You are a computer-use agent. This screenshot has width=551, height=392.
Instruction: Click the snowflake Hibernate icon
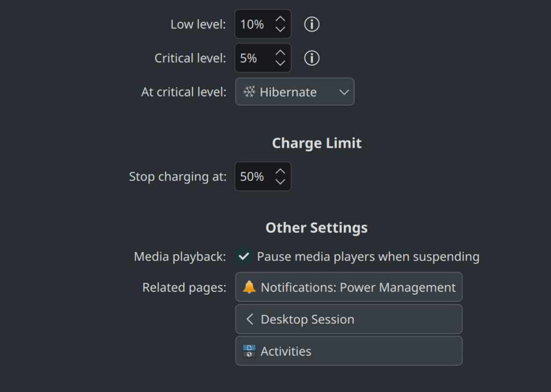(x=249, y=92)
